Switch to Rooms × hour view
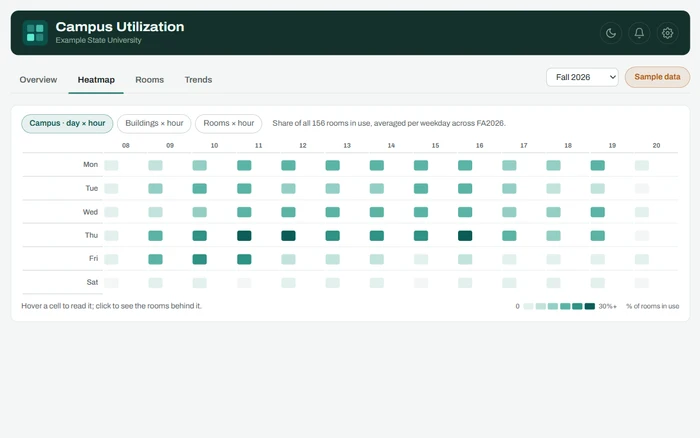The height and width of the screenshot is (438, 700). click(x=229, y=123)
